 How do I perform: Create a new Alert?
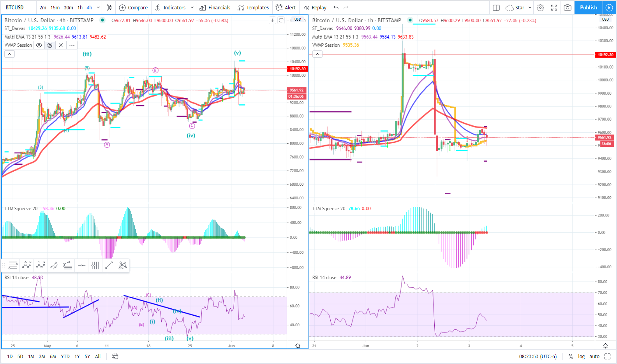tap(286, 7)
